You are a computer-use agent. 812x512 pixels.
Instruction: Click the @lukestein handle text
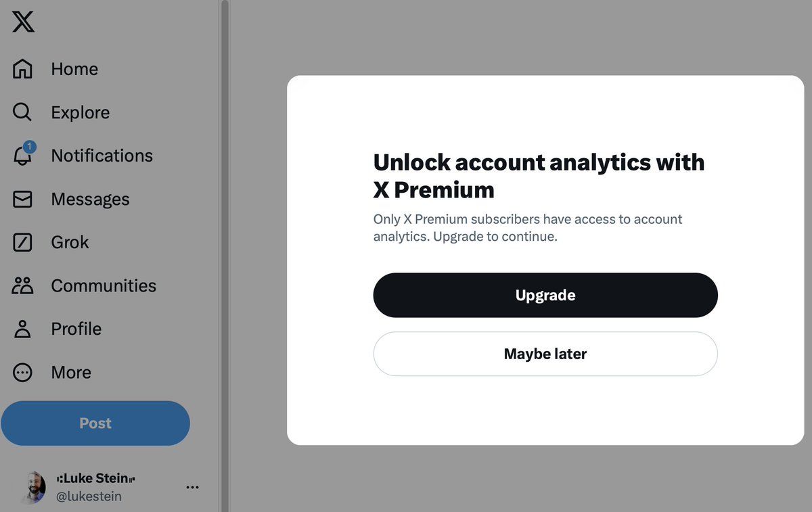(89, 496)
